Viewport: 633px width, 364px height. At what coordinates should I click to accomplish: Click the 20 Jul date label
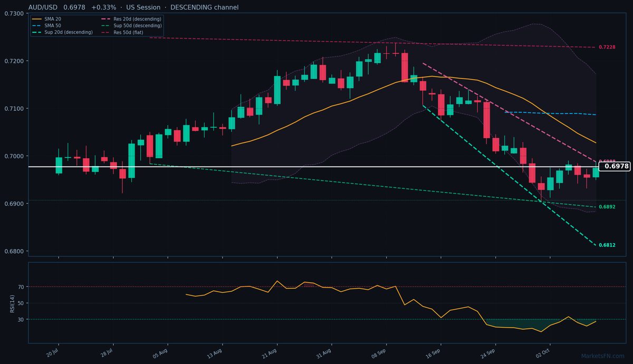coord(52,352)
